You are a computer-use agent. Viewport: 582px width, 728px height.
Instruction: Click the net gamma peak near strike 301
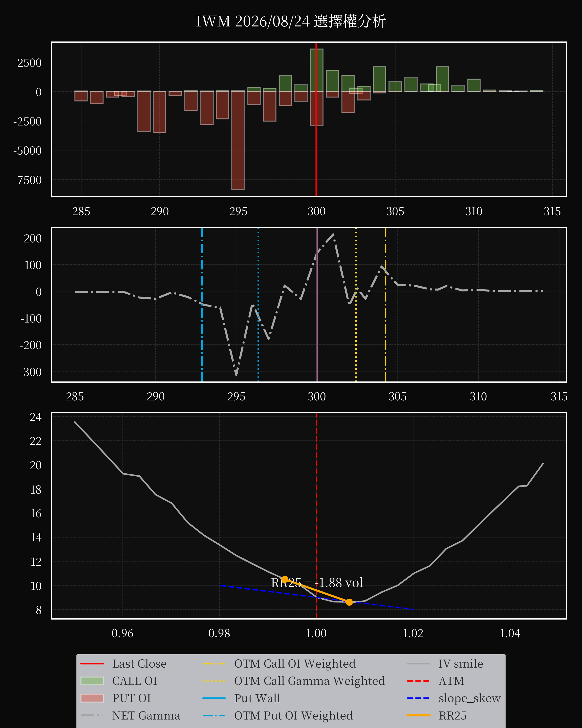coord(333,235)
